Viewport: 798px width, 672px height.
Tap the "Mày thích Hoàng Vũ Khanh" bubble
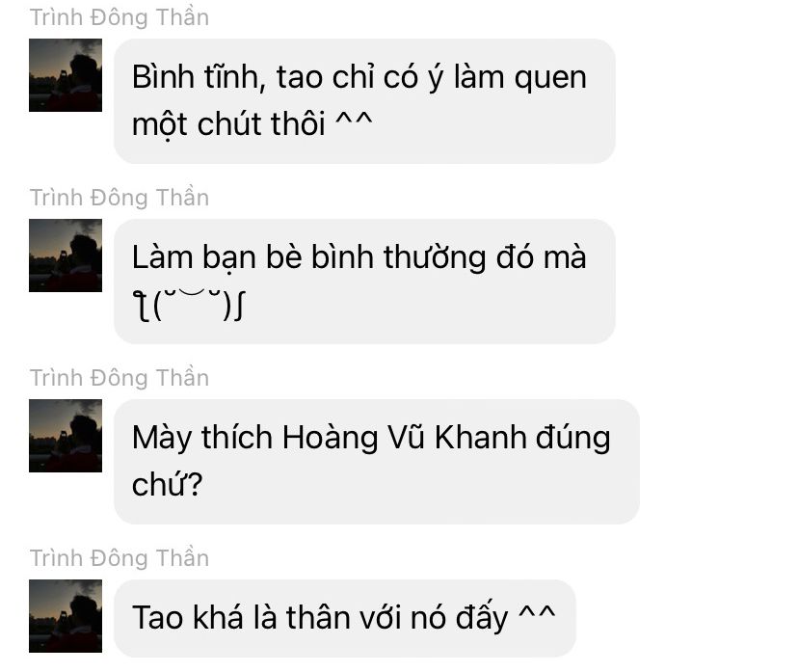tap(377, 461)
